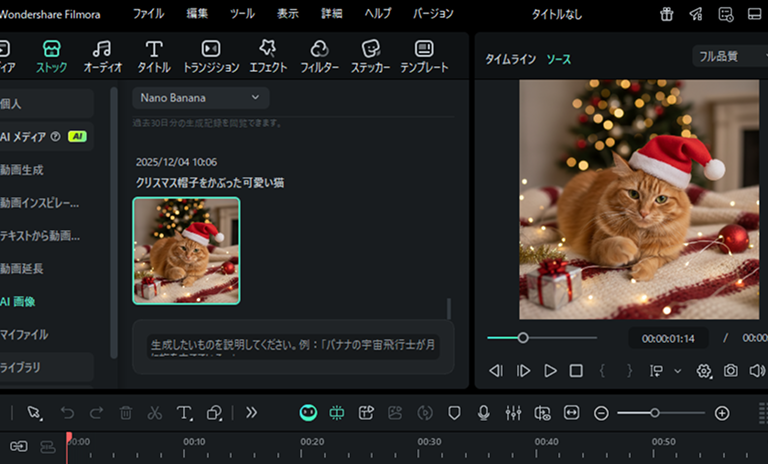Open the Stickers tab

[370, 56]
